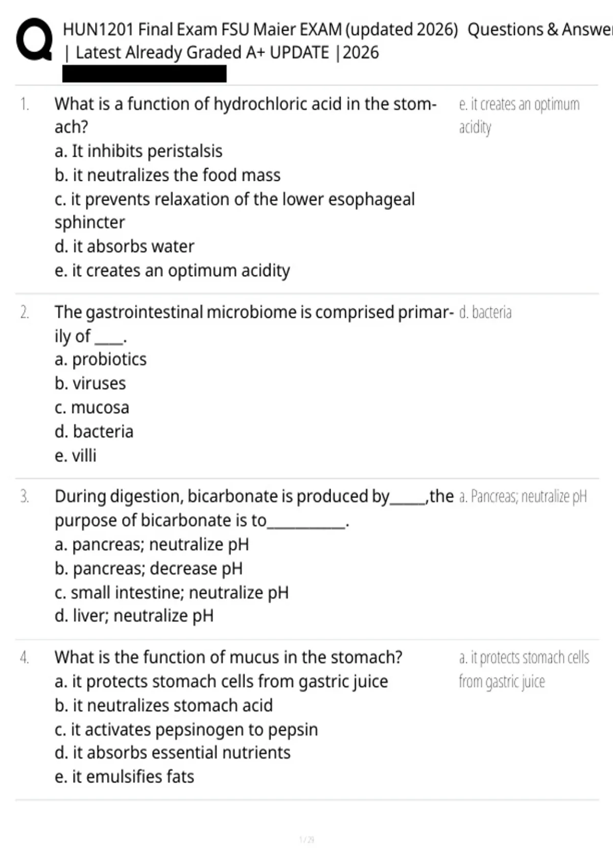Click the Quizlet Q logo icon

(34, 40)
